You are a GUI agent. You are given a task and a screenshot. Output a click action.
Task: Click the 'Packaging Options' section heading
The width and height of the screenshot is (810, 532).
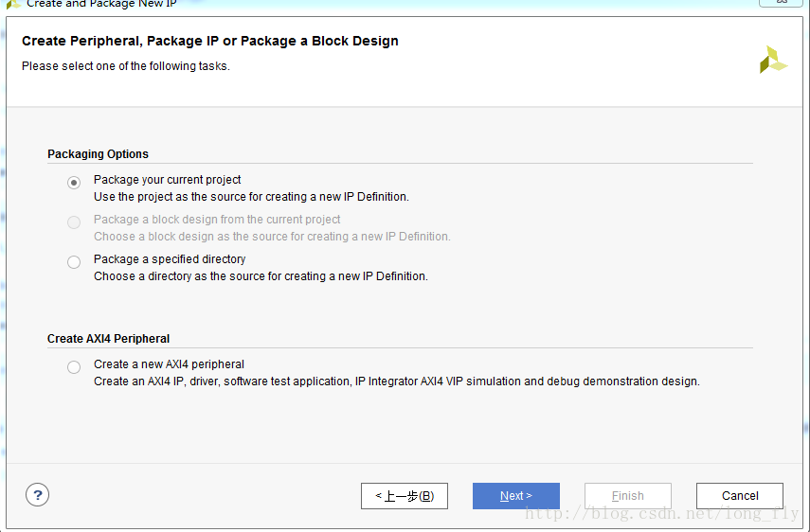[98, 154]
